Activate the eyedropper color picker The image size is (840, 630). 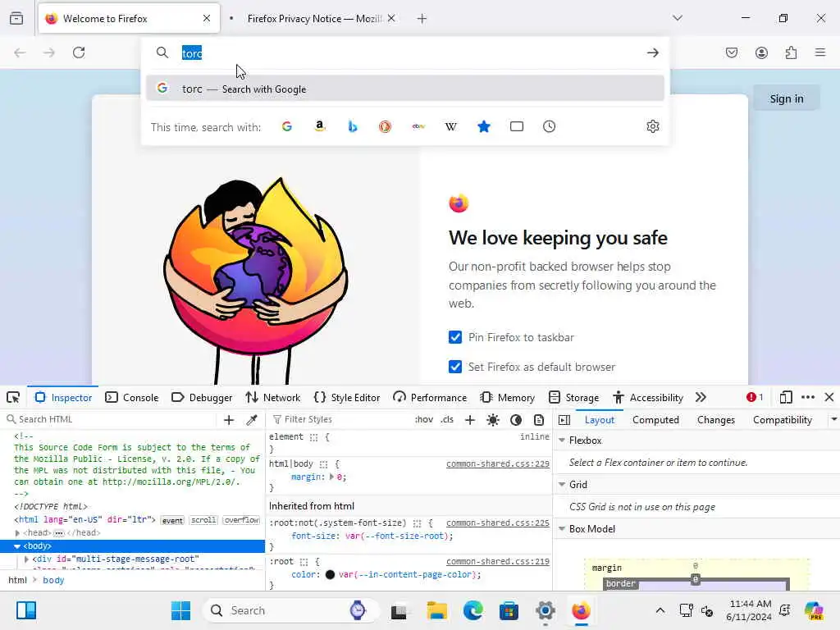(x=252, y=419)
